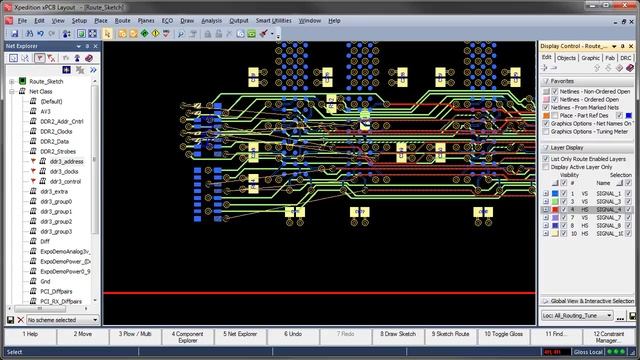
Task: Open the Loc: All_Routing_Tune dropdown
Action: click(x=578, y=316)
